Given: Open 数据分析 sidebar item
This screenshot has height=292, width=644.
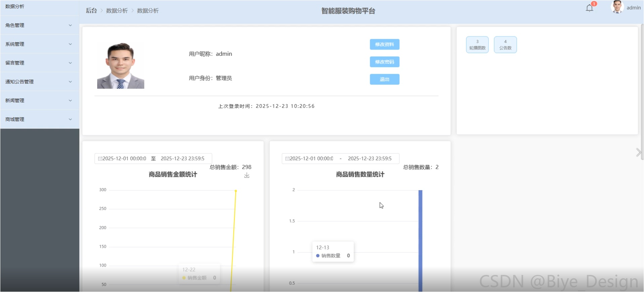Looking at the screenshot, I should pyautogui.click(x=40, y=7).
